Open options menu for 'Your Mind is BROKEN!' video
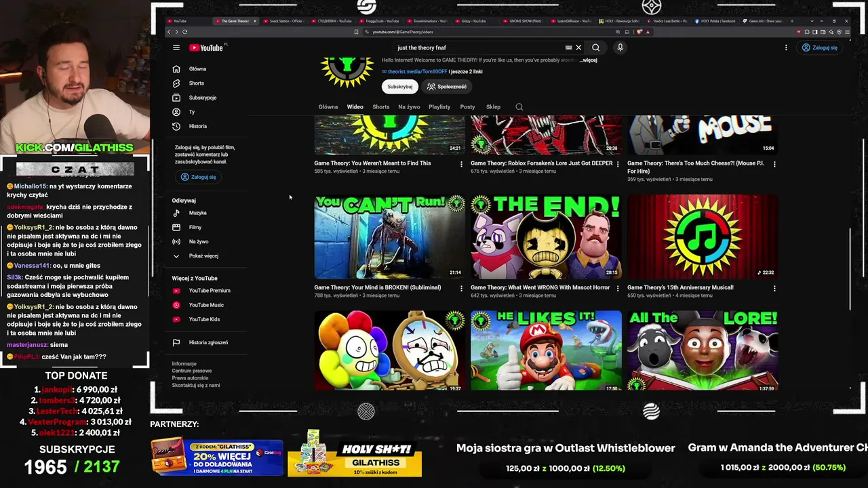The height and width of the screenshot is (488, 868). 461,288
